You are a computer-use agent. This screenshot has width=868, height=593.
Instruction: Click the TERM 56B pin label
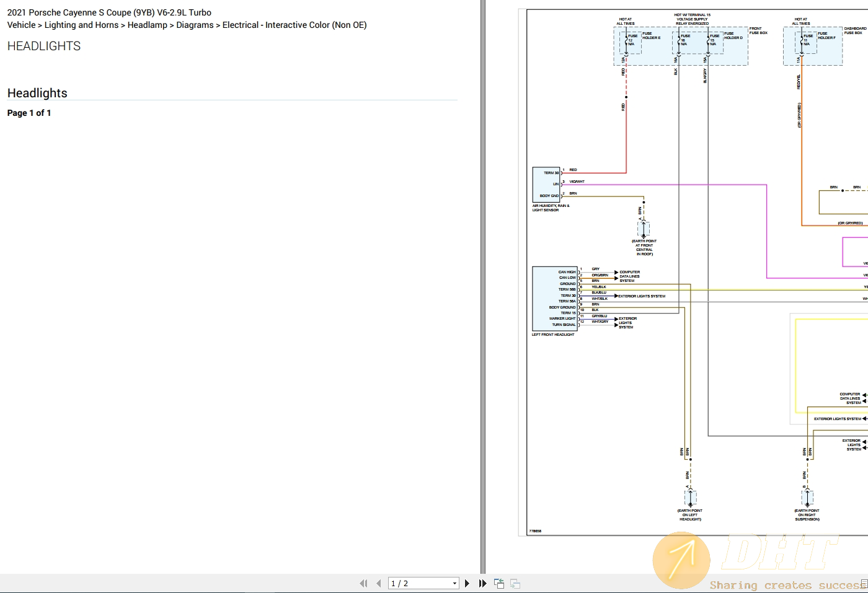(567, 289)
